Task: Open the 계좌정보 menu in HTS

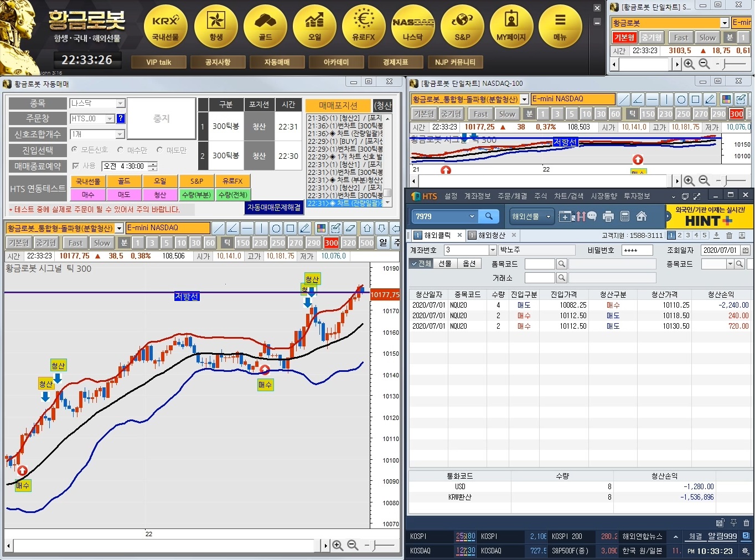Action: pyautogui.click(x=477, y=196)
